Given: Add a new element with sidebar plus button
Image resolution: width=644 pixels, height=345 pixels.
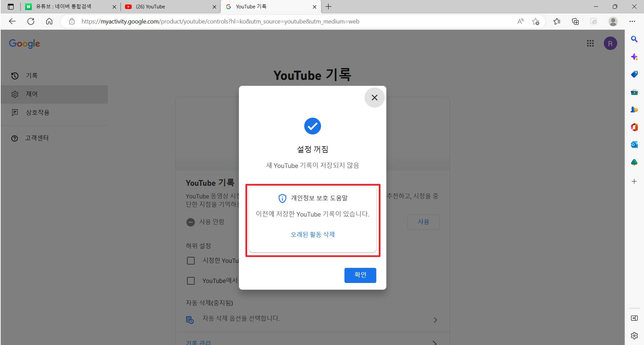Looking at the screenshot, I should pyautogui.click(x=634, y=181).
